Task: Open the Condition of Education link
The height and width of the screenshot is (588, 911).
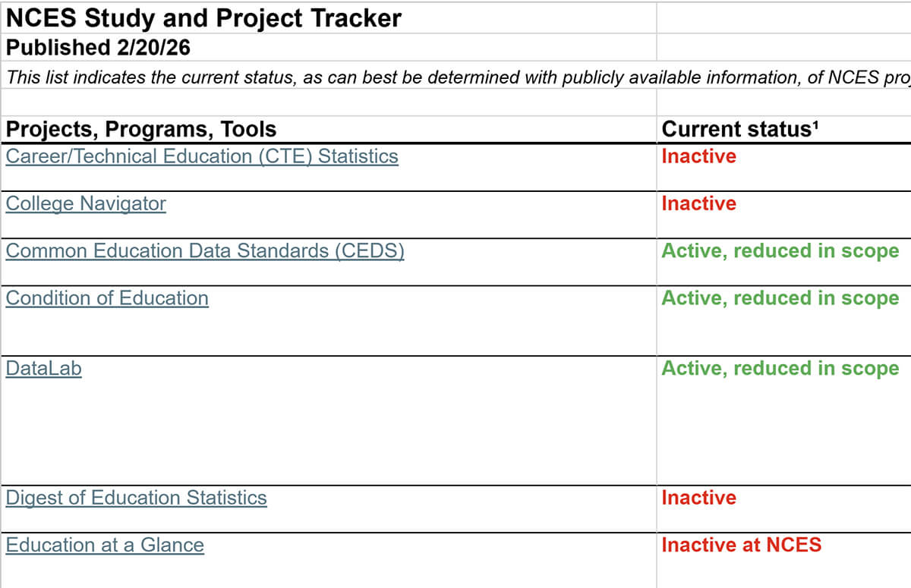Action: 107,298
